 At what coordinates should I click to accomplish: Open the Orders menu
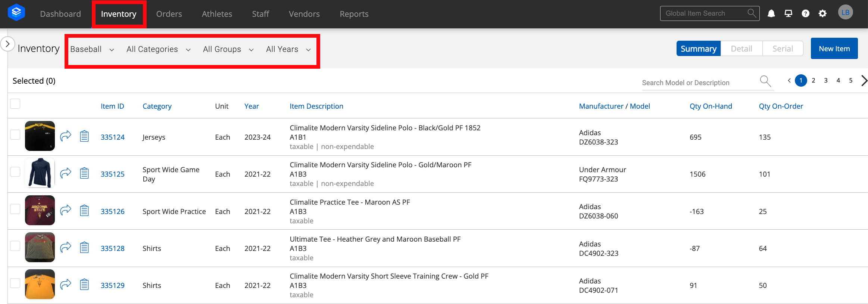[x=169, y=14]
